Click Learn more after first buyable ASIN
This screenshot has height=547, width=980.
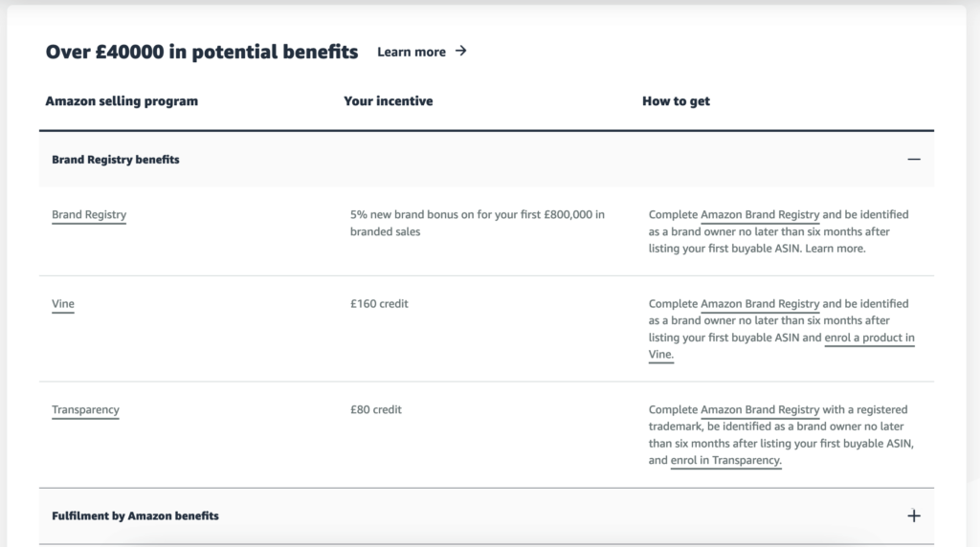pyautogui.click(x=835, y=249)
